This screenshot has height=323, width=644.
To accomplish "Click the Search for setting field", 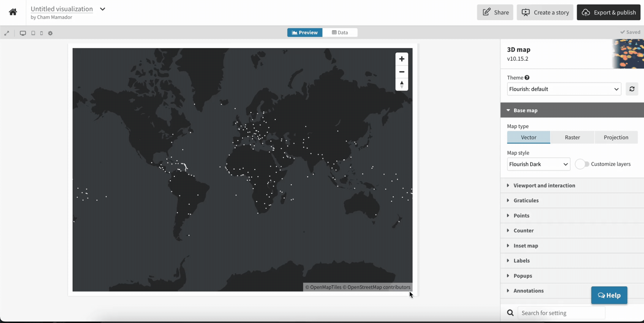I will tap(561, 313).
